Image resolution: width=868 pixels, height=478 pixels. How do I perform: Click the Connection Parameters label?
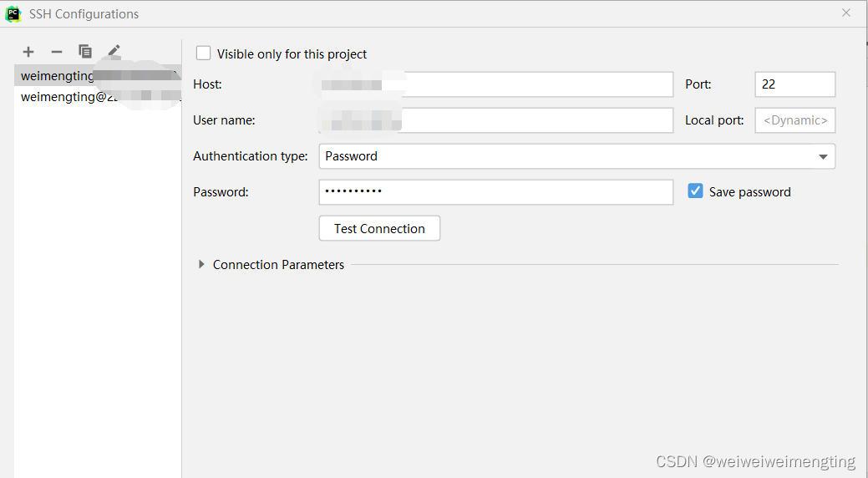tap(278, 265)
